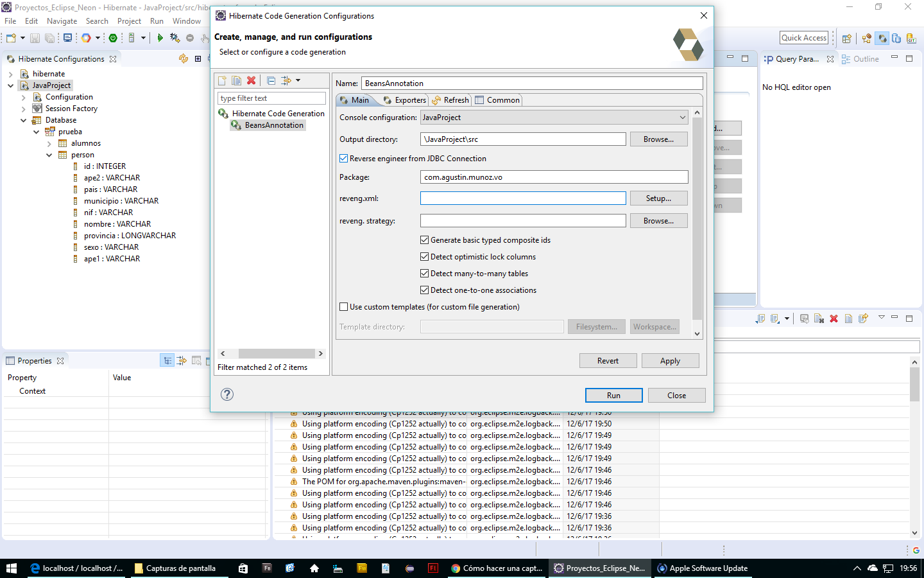Click the Setup button for reveng.xml

point(658,198)
